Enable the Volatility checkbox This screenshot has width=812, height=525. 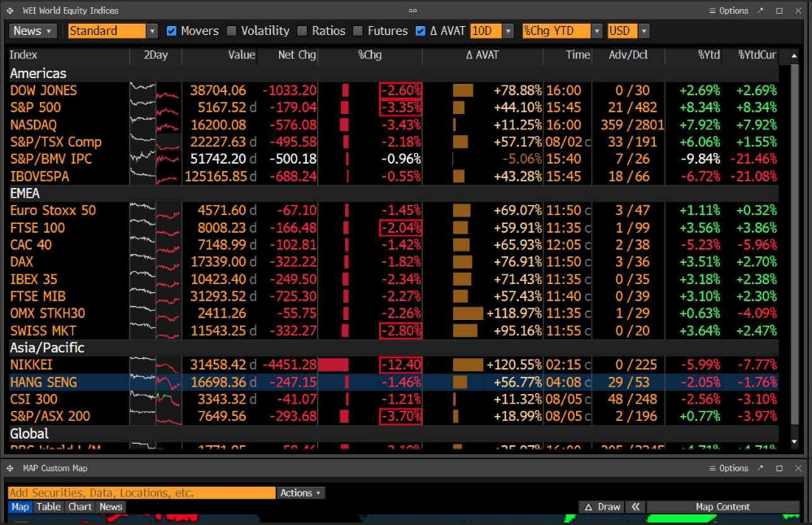click(x=232, y=31)
